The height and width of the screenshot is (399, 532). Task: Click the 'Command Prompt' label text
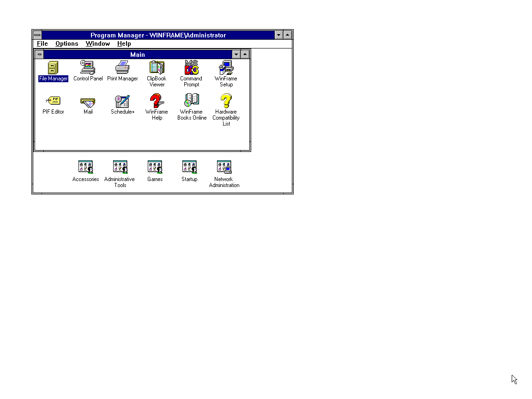[x=191, y=81]
